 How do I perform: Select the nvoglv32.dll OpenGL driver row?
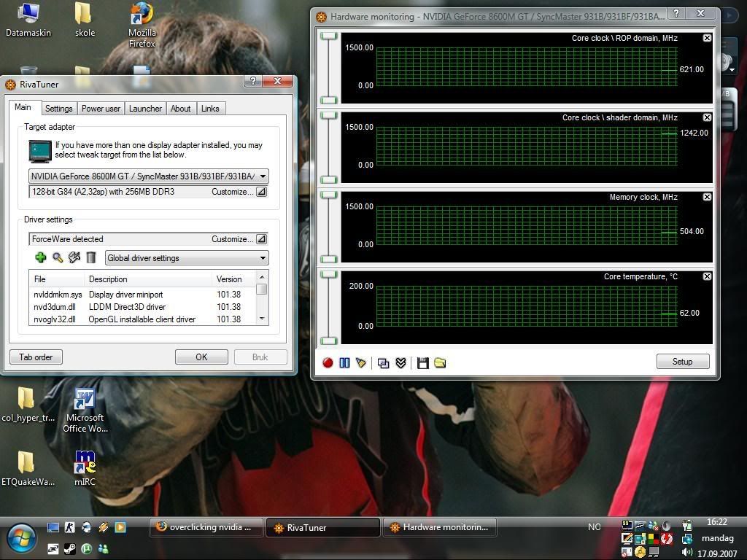(x=142, y=319)
